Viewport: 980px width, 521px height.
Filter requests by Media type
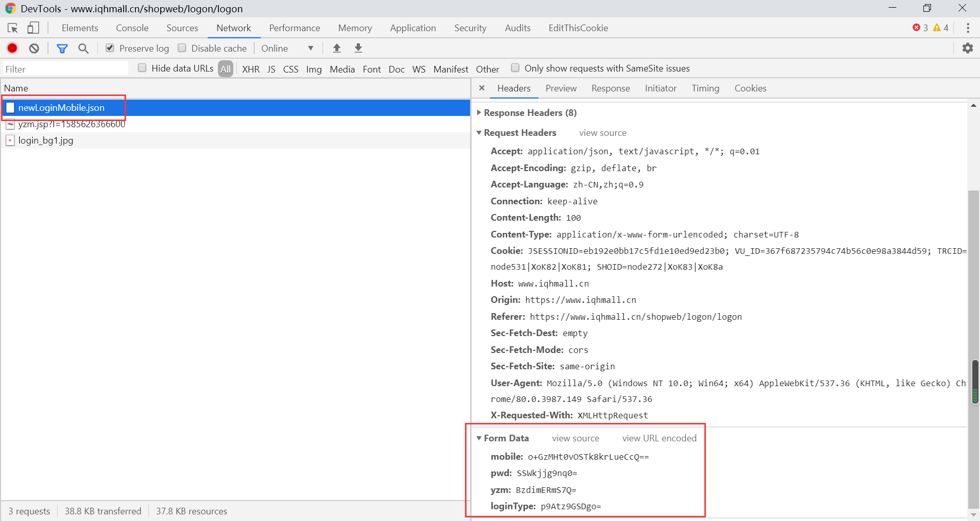pos(342,69)
